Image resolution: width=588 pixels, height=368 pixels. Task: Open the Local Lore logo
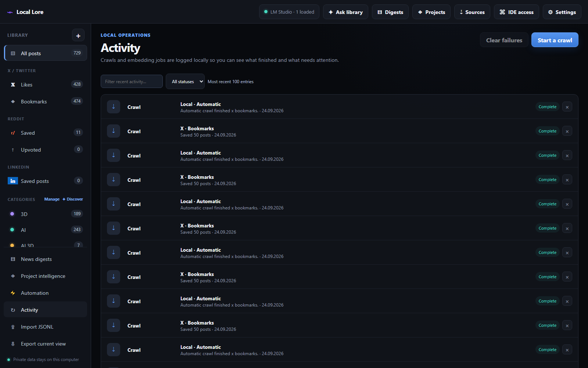point(25,12)
